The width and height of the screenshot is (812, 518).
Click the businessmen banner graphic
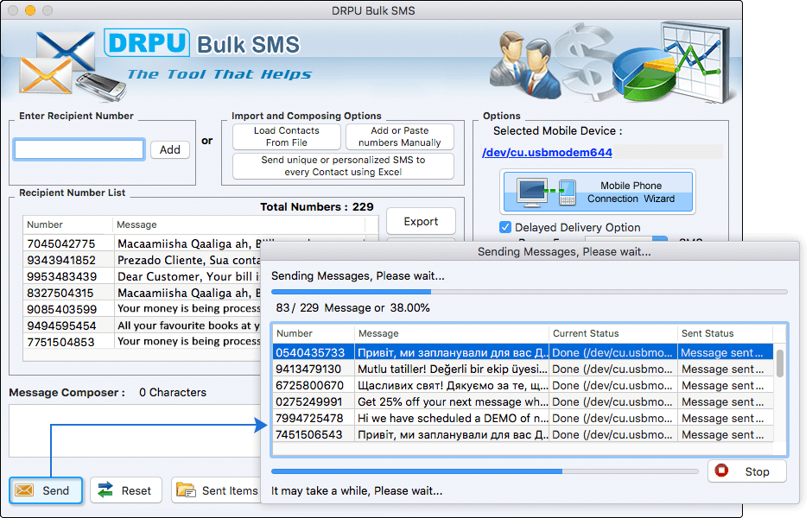(x=525, y=66)
